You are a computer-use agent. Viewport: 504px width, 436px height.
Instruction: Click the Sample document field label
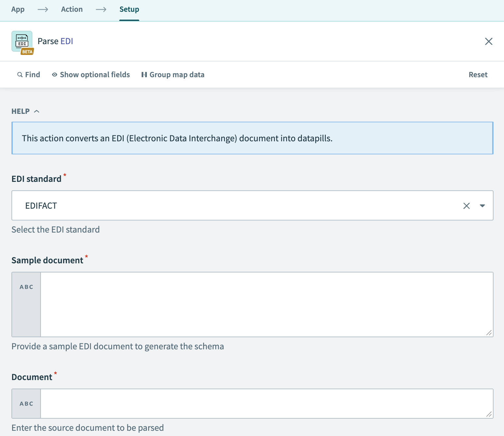point(47,260)
